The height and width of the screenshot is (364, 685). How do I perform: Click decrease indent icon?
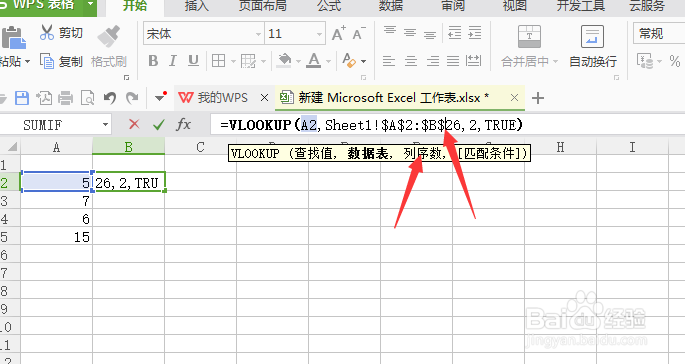[x=454, y=32]
